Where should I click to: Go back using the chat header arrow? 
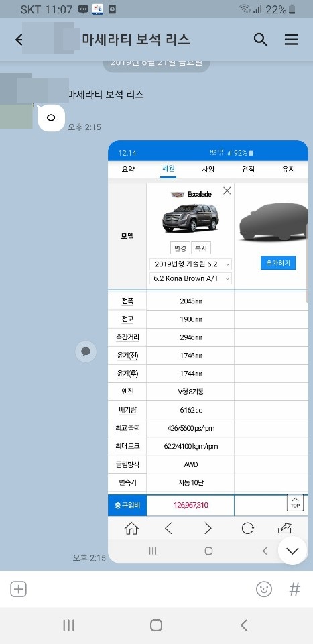pos(19,40)
